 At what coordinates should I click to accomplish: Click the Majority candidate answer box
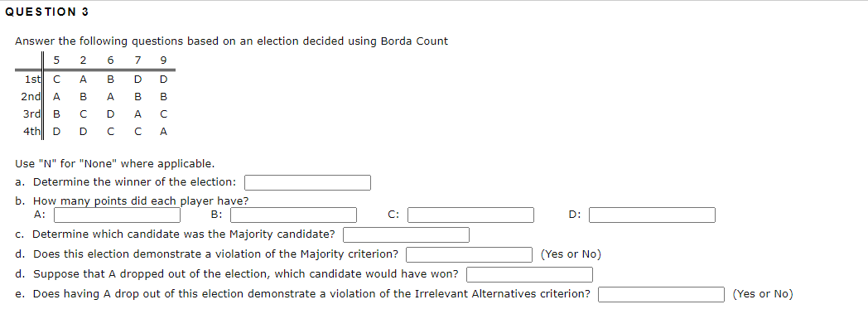click(x=407, y=234)
